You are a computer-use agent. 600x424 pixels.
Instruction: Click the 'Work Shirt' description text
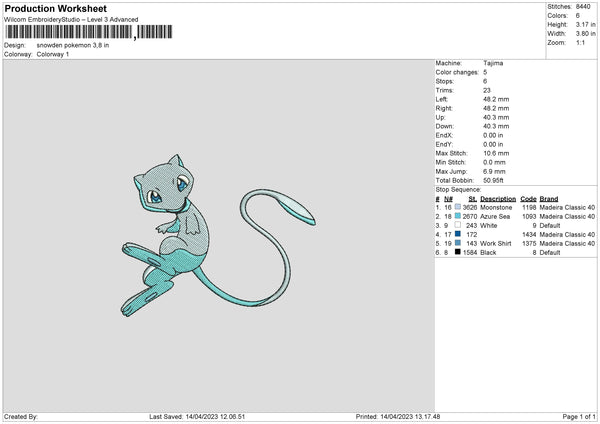496,243
